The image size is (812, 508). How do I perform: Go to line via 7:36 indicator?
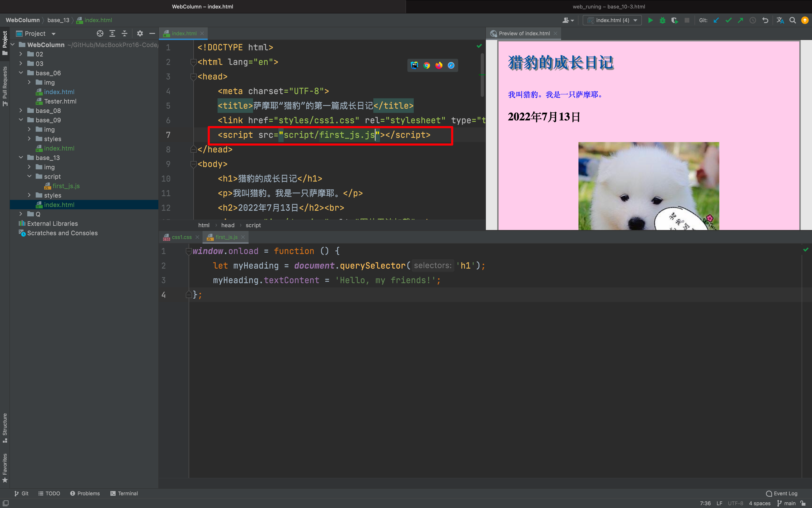tap(705, 503)
